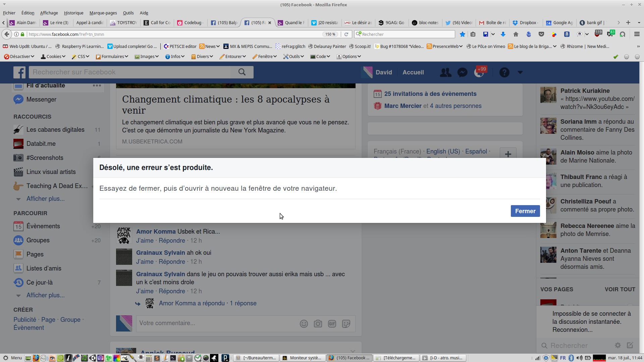
Task: Open the notifications globe with +99 badge
Action: 479,72
